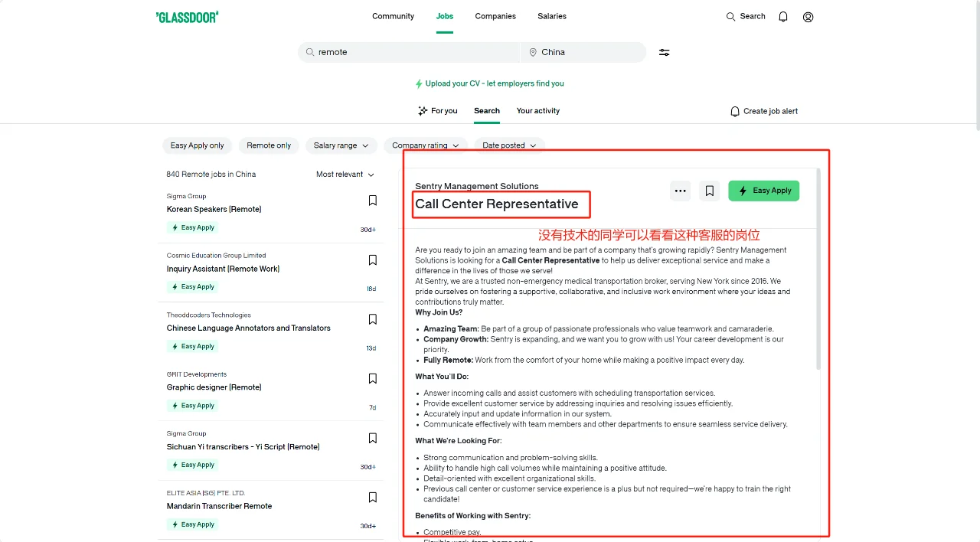Open the Community menu
Screen dimensions: 980x542
tap(393, 16)
